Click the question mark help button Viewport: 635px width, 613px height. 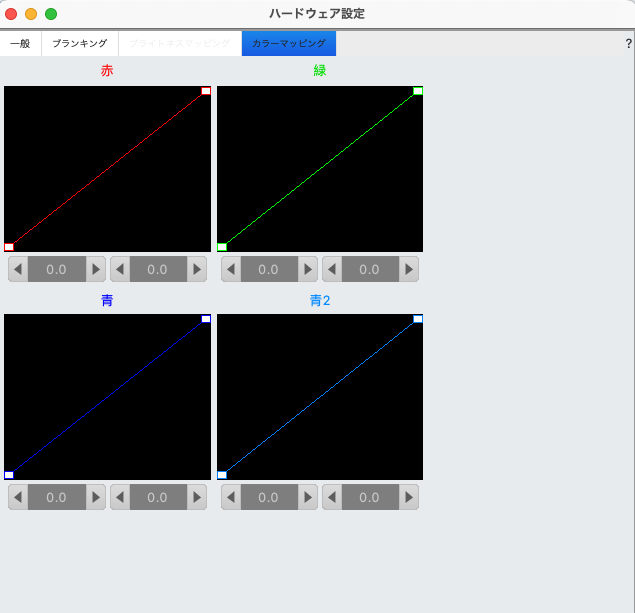pyautogui.click(x=628, y=44)
